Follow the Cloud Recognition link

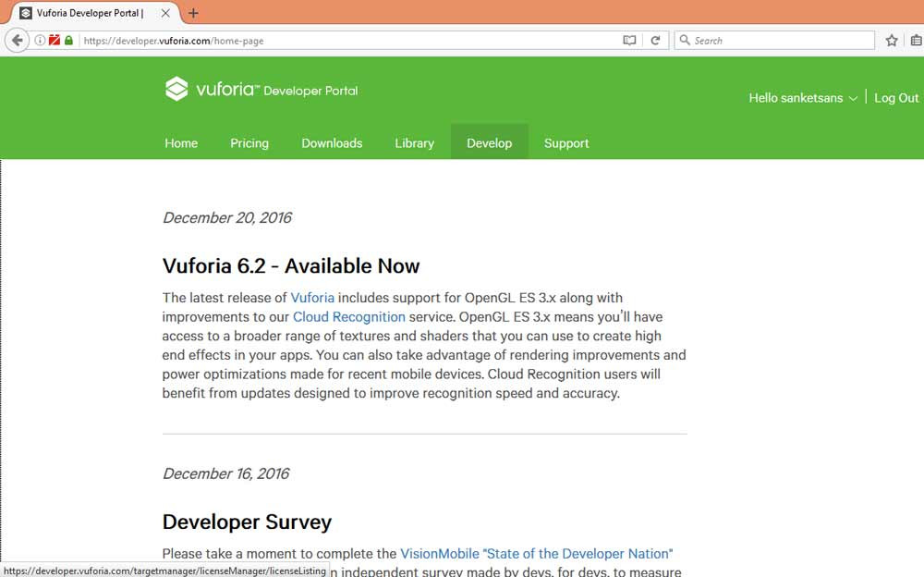[x=349, y=317]
